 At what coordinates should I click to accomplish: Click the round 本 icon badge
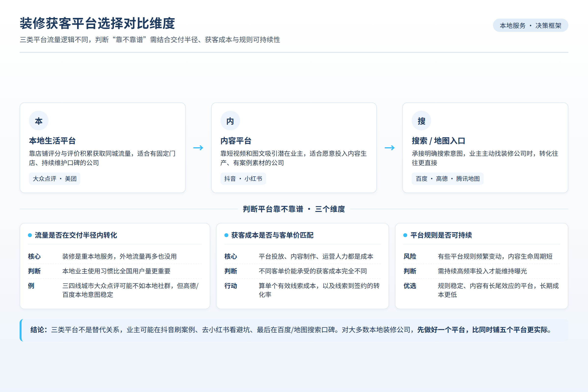38,121
